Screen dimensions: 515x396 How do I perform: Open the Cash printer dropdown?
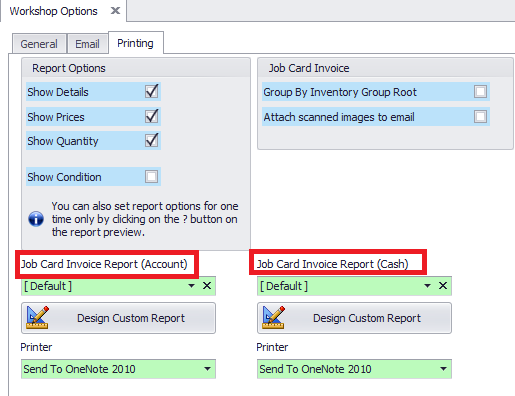(x=443, y=369)
